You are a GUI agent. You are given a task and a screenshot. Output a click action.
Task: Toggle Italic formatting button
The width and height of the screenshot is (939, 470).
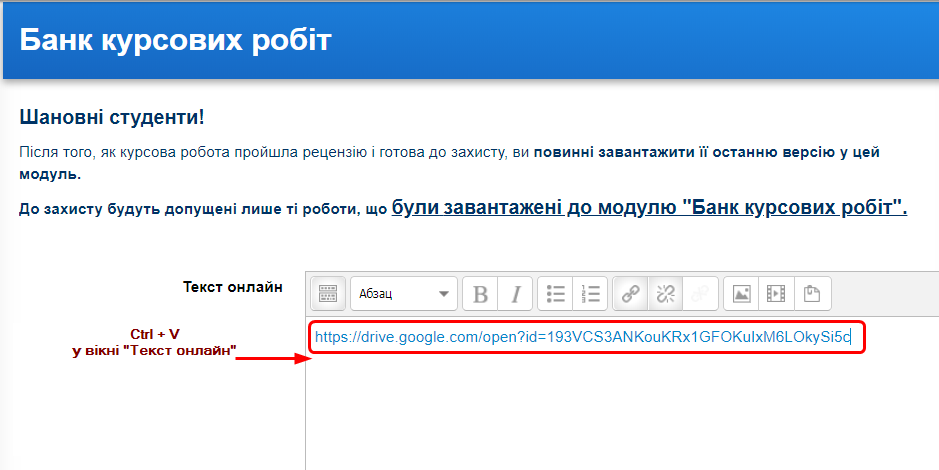click(x=515, y=294)
